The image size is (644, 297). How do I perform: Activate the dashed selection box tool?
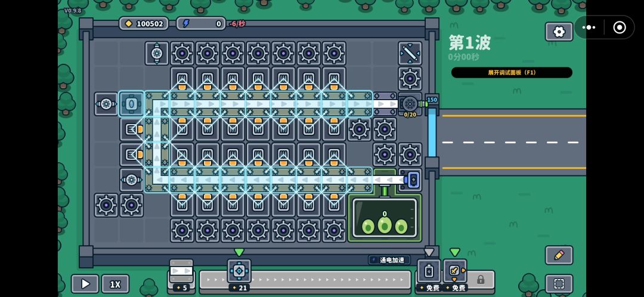[x=559, y=284]
